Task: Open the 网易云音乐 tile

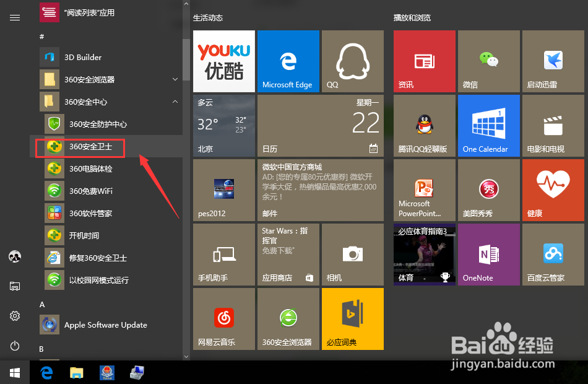Action: point(223,318)
